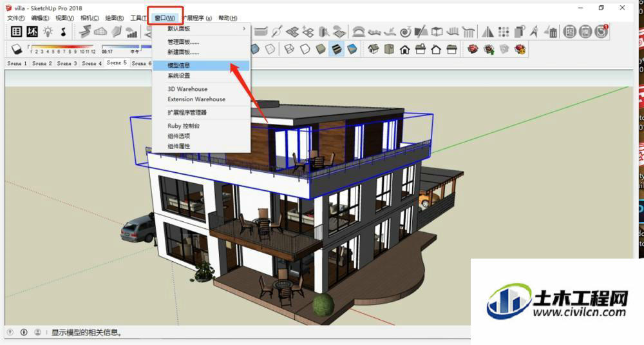Screen dimensions: 644x345
Task: Click the Extension Warehouse toolbar icon
Action: pyautogui.click(x=520, y=50)
